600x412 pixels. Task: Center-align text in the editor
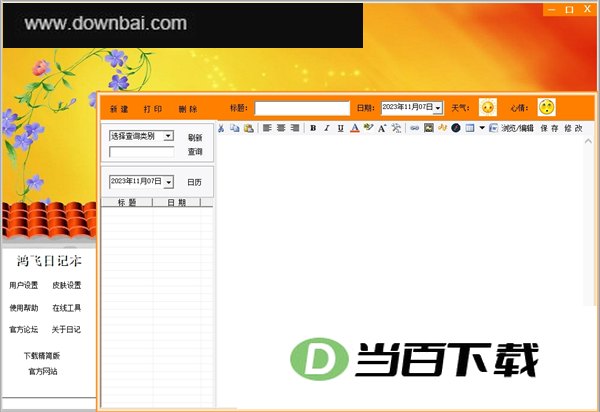tap(281, 128)
